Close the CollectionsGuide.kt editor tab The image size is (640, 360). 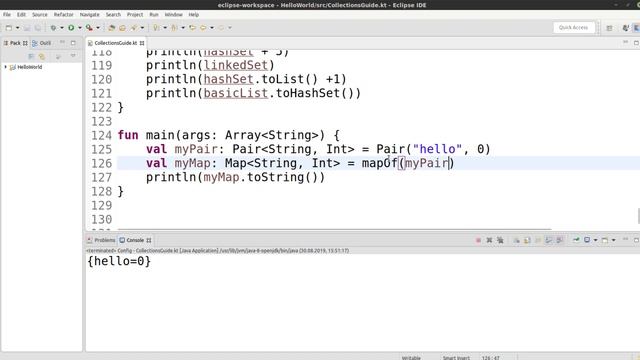(x=142, y=43)
